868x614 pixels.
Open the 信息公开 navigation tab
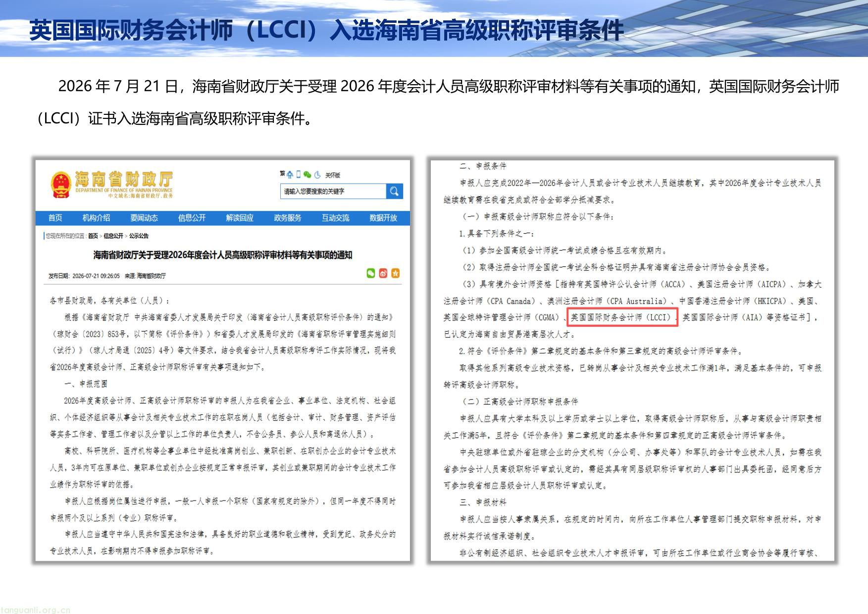point(192,218)
